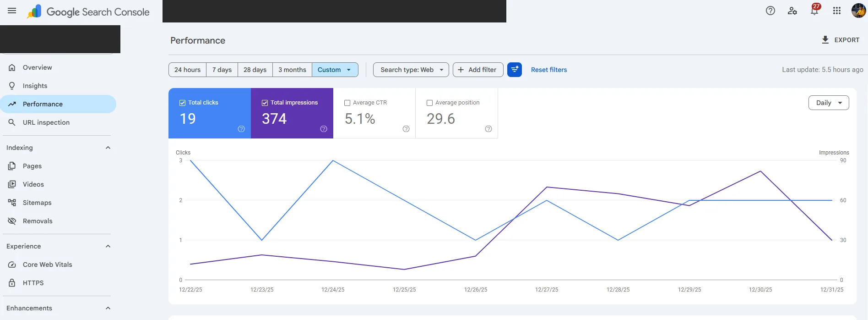Select the 28 days date range tab
Viewport: 868px width, 320px height.
click(x=255, y=70)
